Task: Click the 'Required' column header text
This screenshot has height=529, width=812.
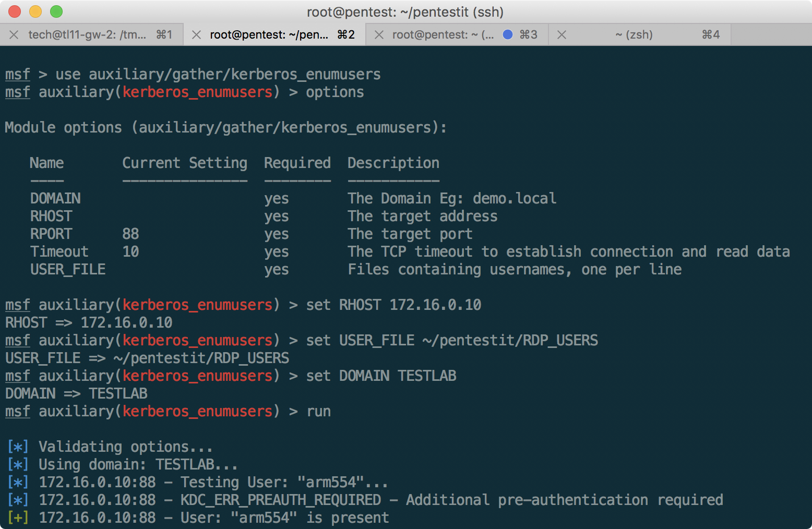Action: tap(297, 163)
